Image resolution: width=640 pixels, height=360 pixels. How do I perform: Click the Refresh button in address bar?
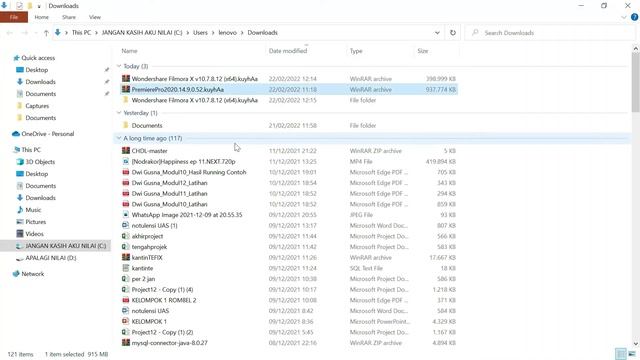click(x=453, y=33)
